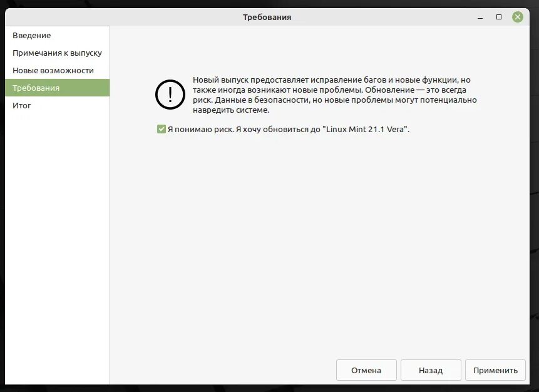Go back with the Назад button
Image resolution: width=539 pixels, height=392 pixels.
(x=431, y=370)
